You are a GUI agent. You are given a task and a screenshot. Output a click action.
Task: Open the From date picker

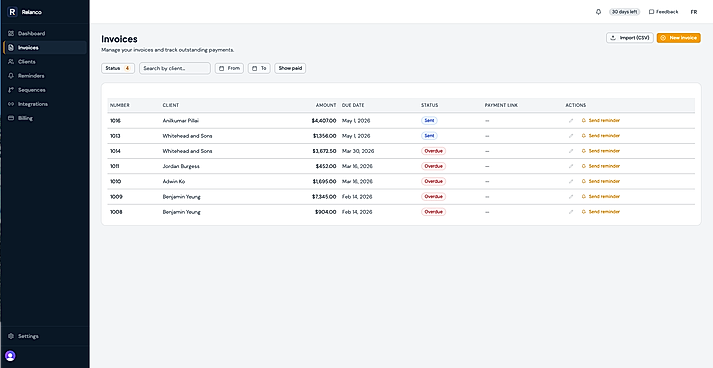click(229, 68)
